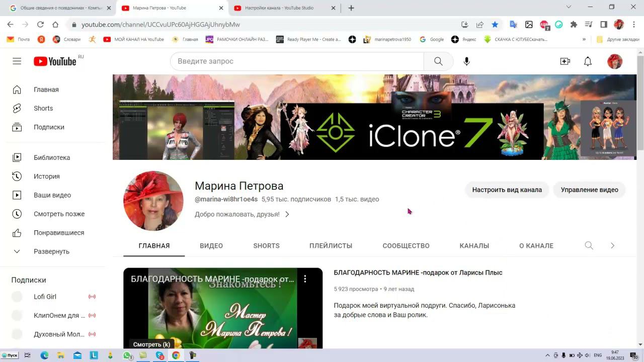Expand the Добро пожаловать, друзья description
Viewport: 644px width, 362px height.
(242, 214)
